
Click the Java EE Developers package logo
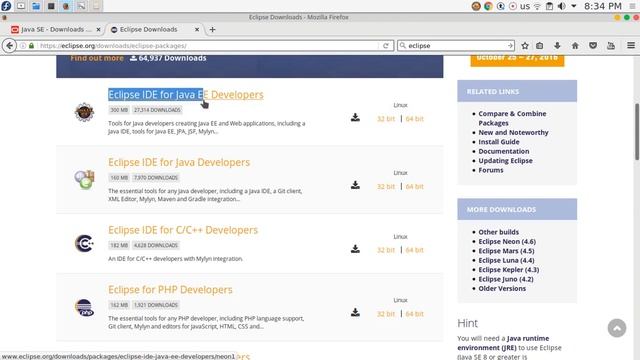(84, 112)
